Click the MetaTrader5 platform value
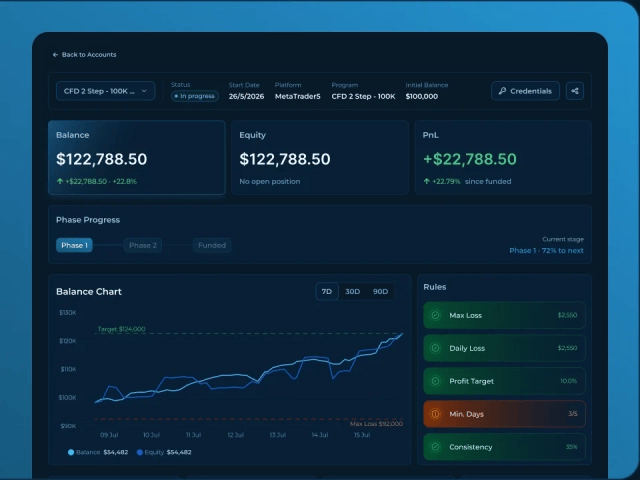640x480 pixels. click(298, 97)
